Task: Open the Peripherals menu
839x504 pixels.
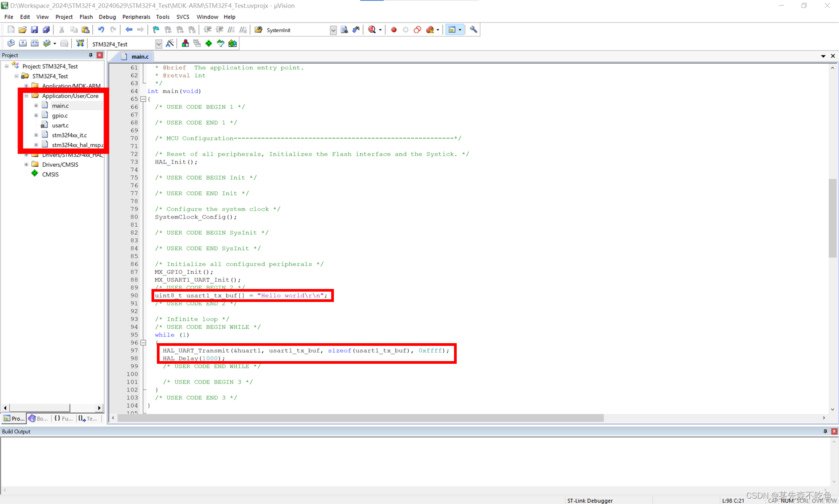Action: point(136,17)
